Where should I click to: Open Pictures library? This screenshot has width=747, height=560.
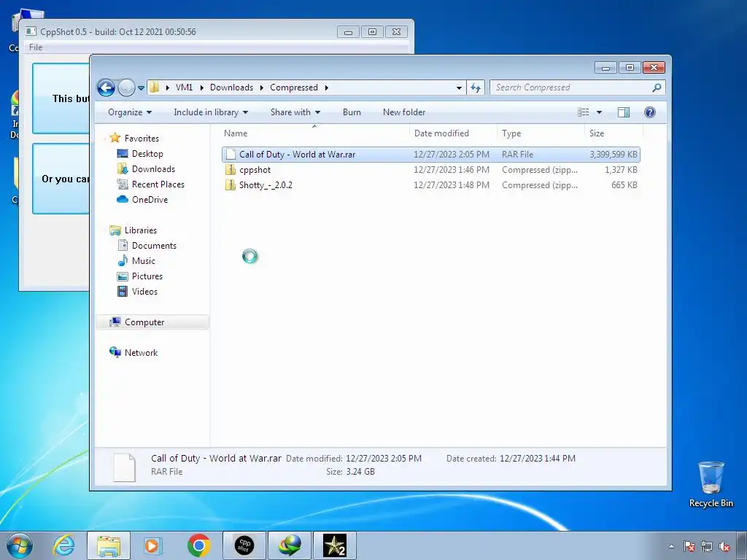(x=147, y=276)
